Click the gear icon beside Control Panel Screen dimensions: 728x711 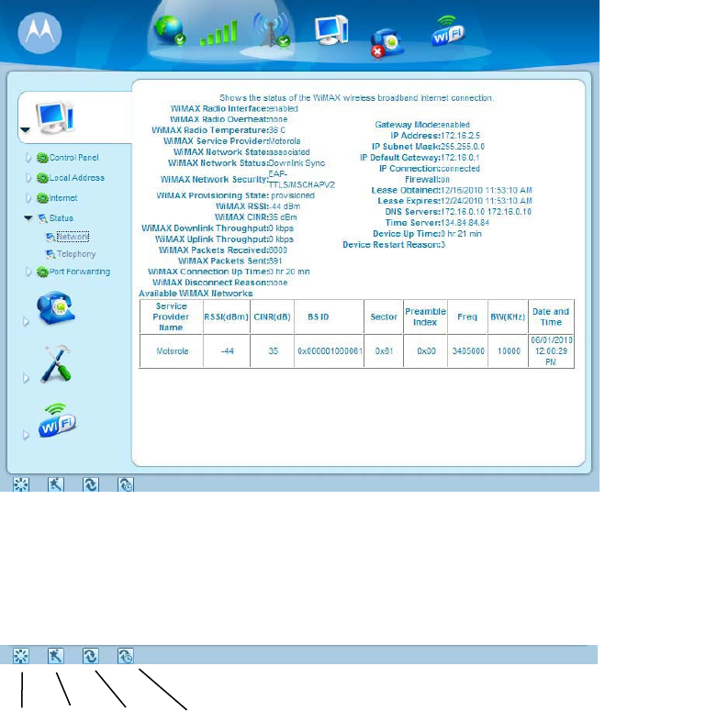[x=42, y=158]
